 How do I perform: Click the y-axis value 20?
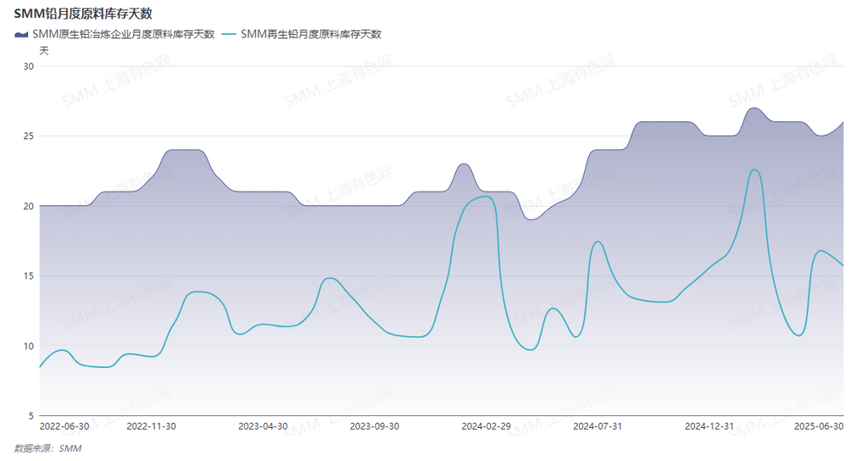click(x=28, y=207)
